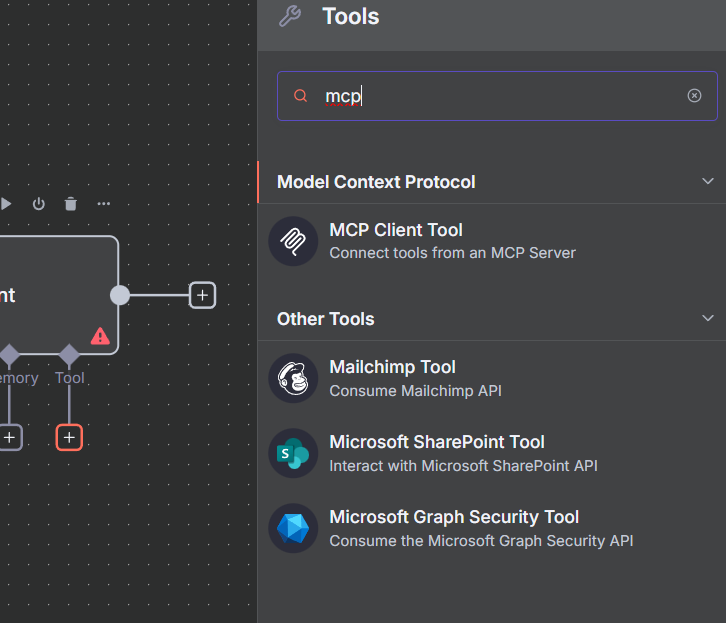Screen dimensions: 726x623
Task: Click the search field containing mcp
Action: (497, 96)
